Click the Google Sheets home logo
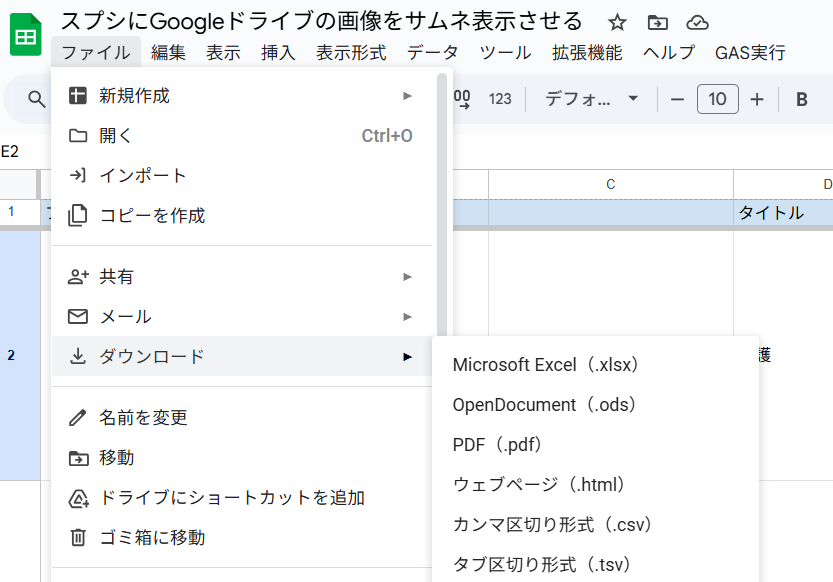 26,35
